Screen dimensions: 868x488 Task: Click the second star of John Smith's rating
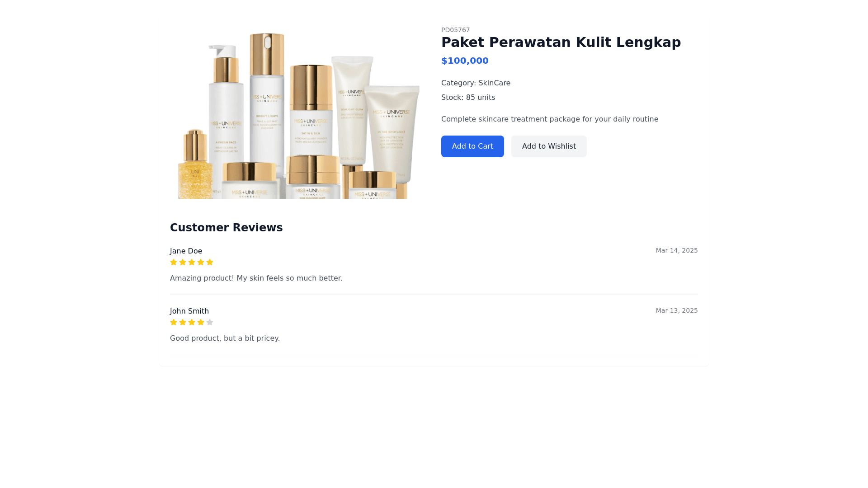coord(183,323)
